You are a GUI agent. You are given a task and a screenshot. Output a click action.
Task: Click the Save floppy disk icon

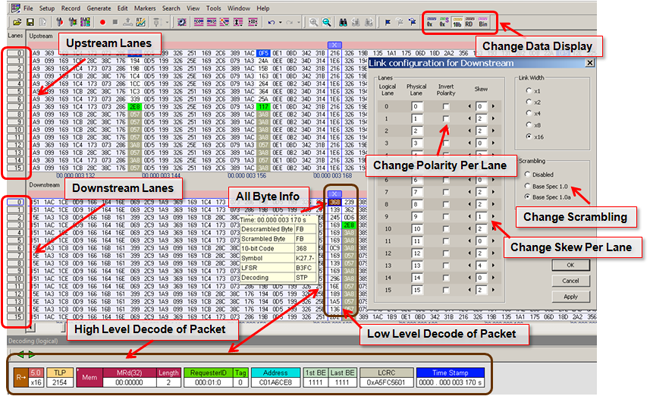coord(30,22)
